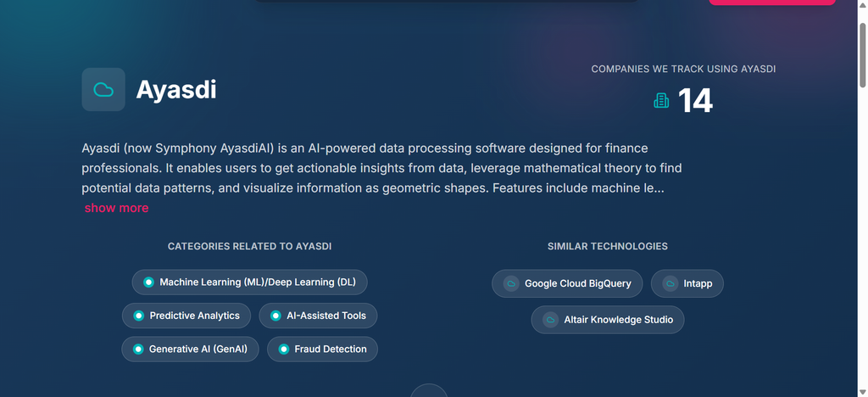Open the Fraud Detection category
This screenshot has width=868, height=397.
click(323, 349)
